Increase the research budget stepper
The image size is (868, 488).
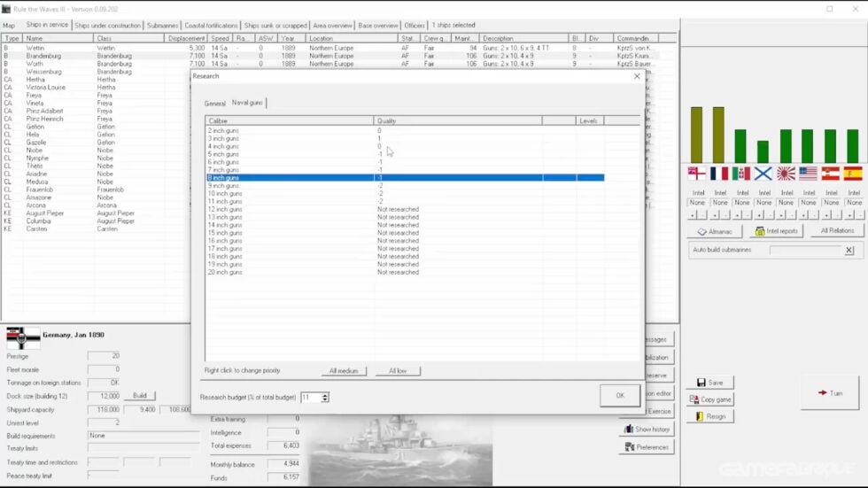325,395
